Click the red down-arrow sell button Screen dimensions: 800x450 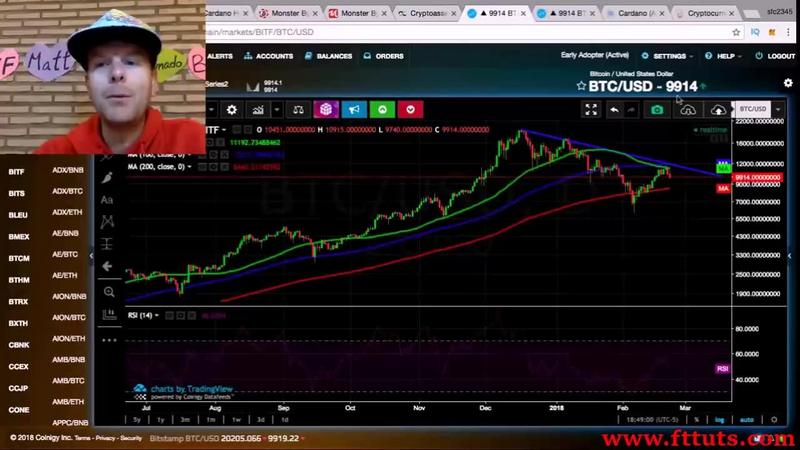410,109
